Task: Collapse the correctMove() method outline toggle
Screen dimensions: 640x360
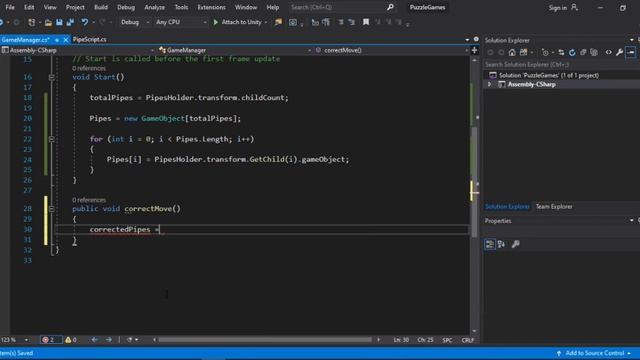Action: 51,209
